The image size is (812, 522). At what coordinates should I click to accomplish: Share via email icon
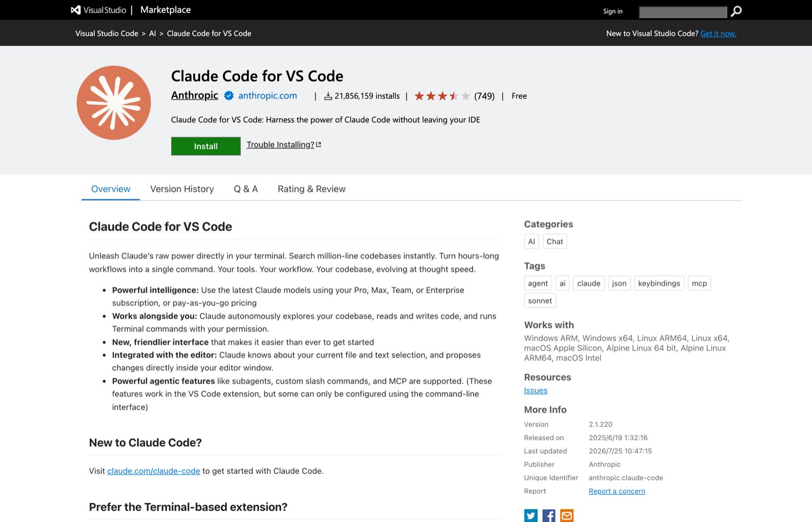(567, 516)
